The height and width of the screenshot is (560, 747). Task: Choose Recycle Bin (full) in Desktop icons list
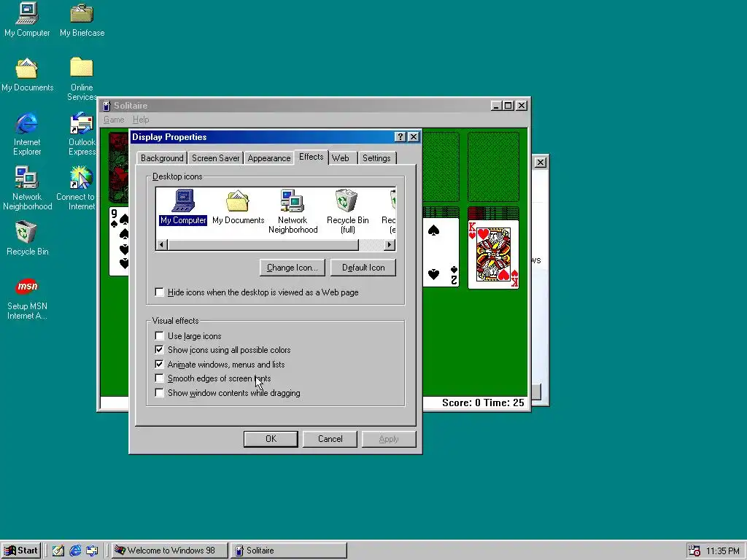[x=347, y=211]
